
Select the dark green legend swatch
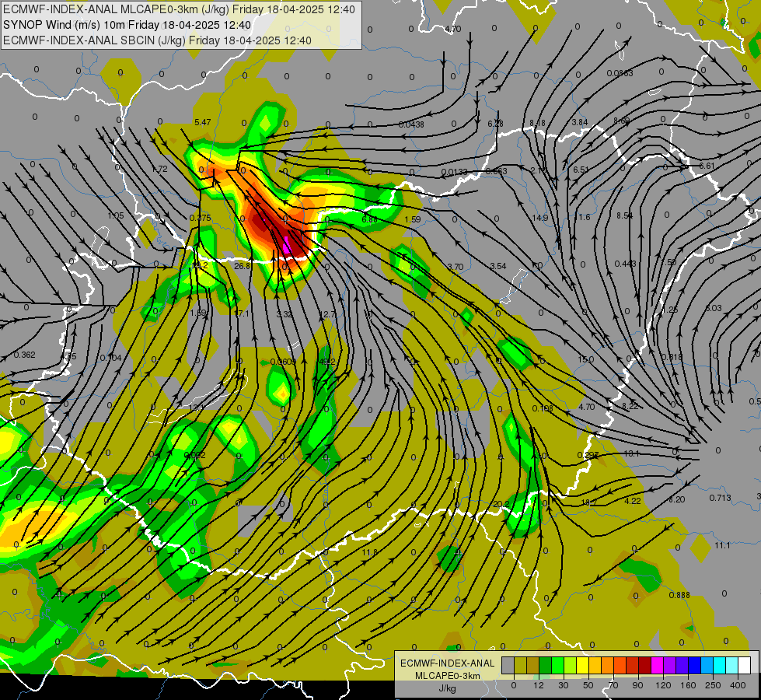(546, 666)
